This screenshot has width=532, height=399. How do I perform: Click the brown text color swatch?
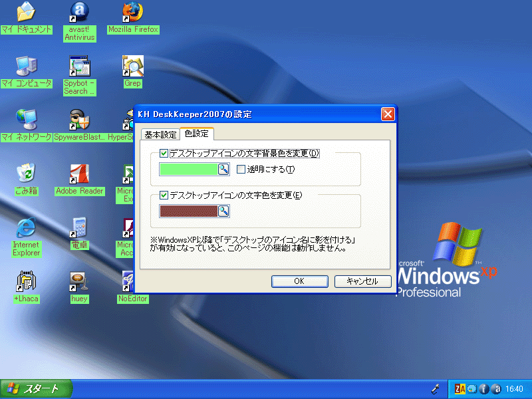point(189,211)
